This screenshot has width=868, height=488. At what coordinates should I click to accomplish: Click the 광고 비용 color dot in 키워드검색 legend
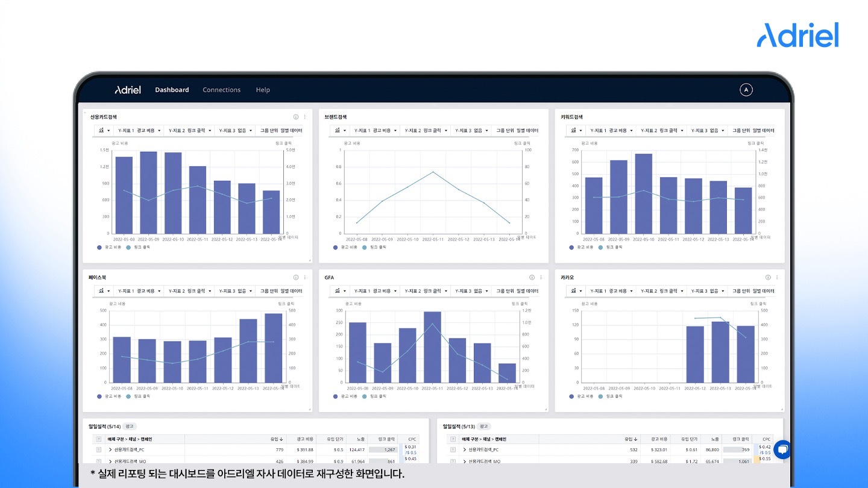[572, 247]
